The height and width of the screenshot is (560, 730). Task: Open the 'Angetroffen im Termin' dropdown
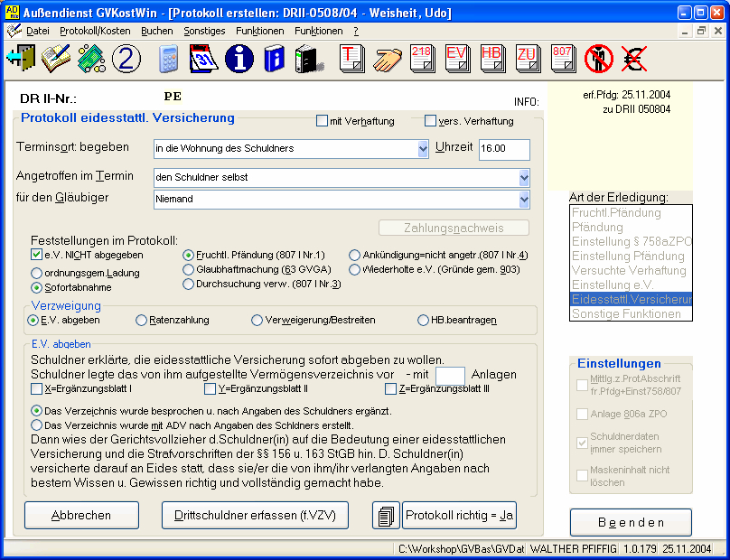524,177
